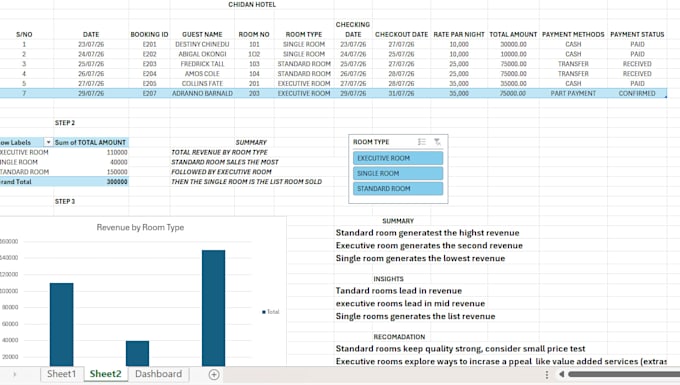Select cell COLLINS FATE
The width and height of the screenshot is (680, 385).
click(202, 83)
